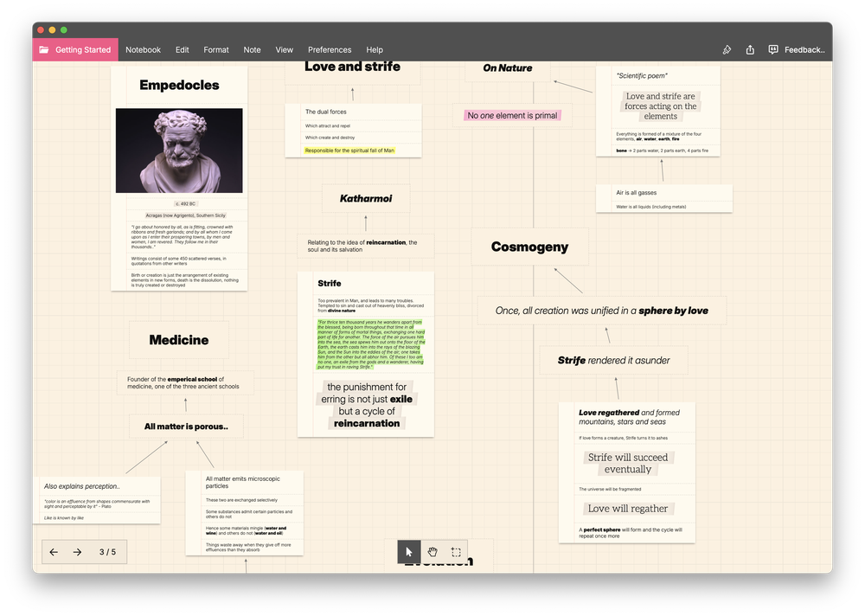Click the Like is known by like line
The width and height of the screenshot is (865, 616).
click(x=64, y=517)
